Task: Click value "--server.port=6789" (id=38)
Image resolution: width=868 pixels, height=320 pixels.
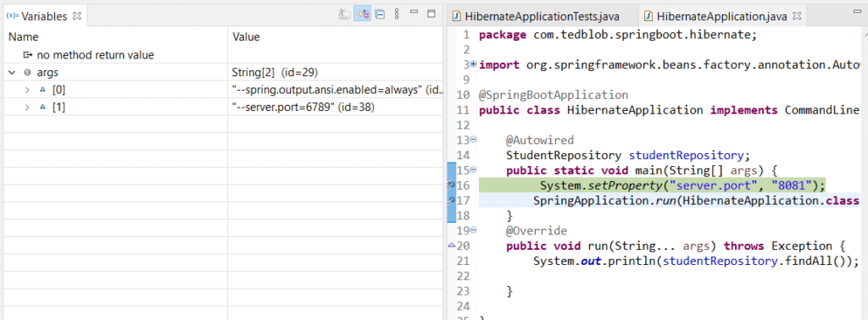Action: (303, 108)
